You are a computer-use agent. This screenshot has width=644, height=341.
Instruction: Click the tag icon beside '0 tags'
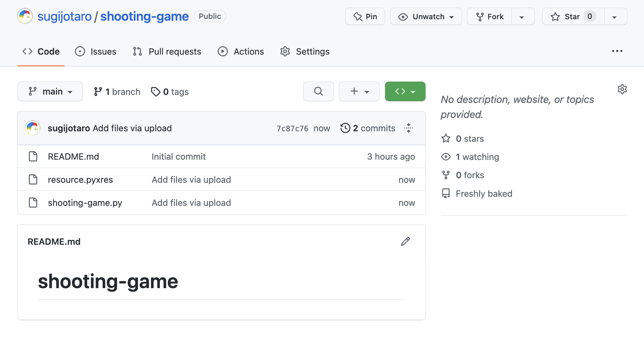pyautogui.click(x=155, y=91)
